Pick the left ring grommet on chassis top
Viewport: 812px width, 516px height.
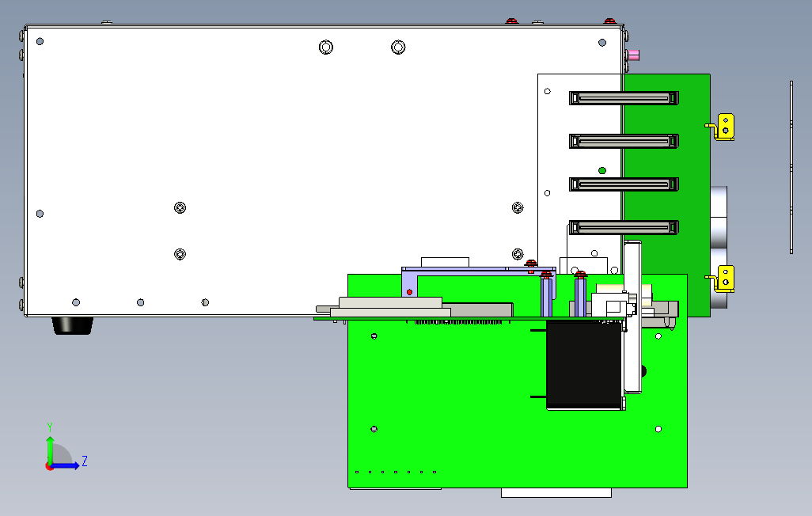(x=326, y=47)
